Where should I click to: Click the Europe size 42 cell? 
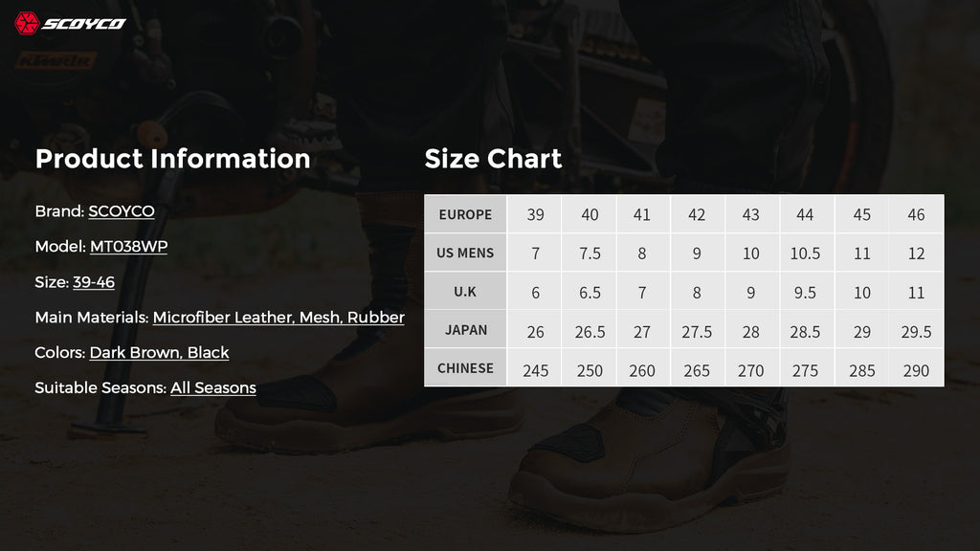(x=697, y=214)
